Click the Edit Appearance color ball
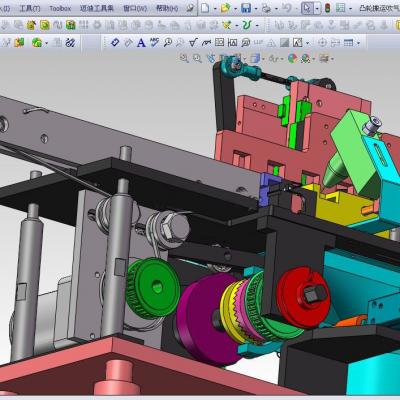This screenshot has height=400, width=400. (x=292, y=59)
